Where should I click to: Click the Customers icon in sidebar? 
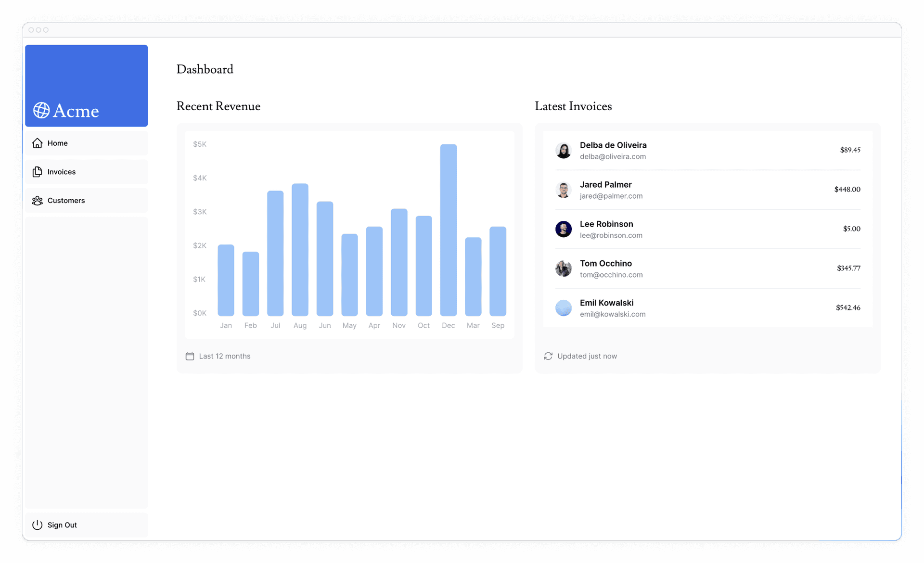pyautogui.click(x=37, y=200)
